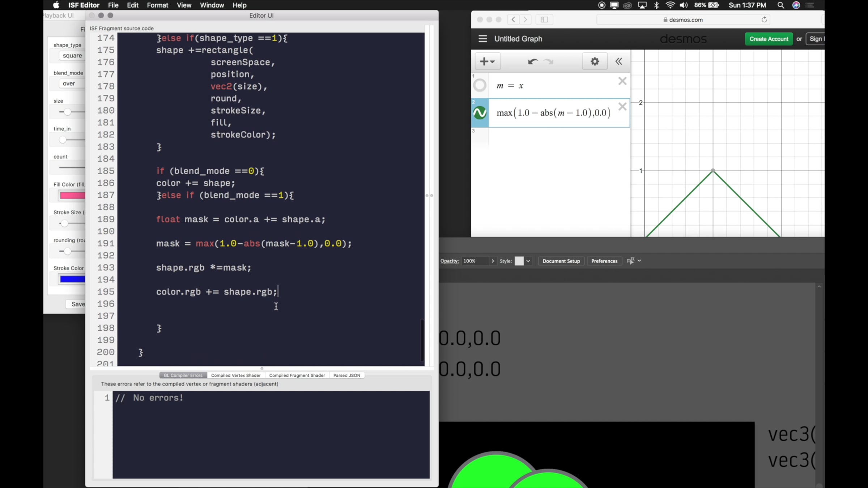This screenshot has height=488, width=868.
Task: Collapse the Desmos expression list panel
Action: [619, 61]
